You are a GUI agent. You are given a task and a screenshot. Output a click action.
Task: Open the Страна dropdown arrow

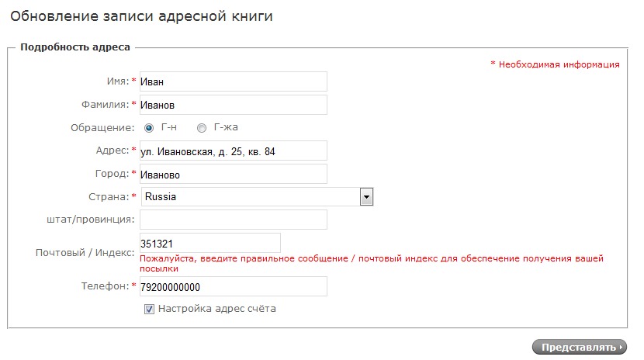pyautogui.click(x=367, y=197)
